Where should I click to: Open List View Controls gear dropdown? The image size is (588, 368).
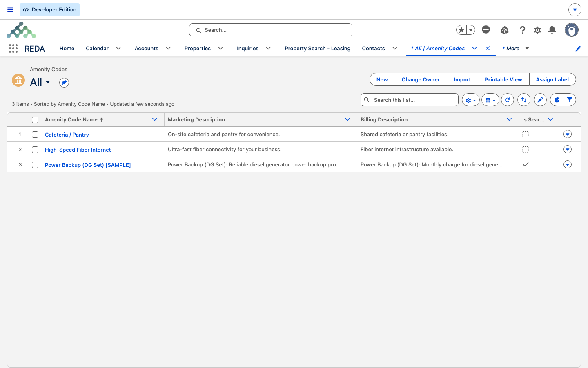click(x=470, y=100)
